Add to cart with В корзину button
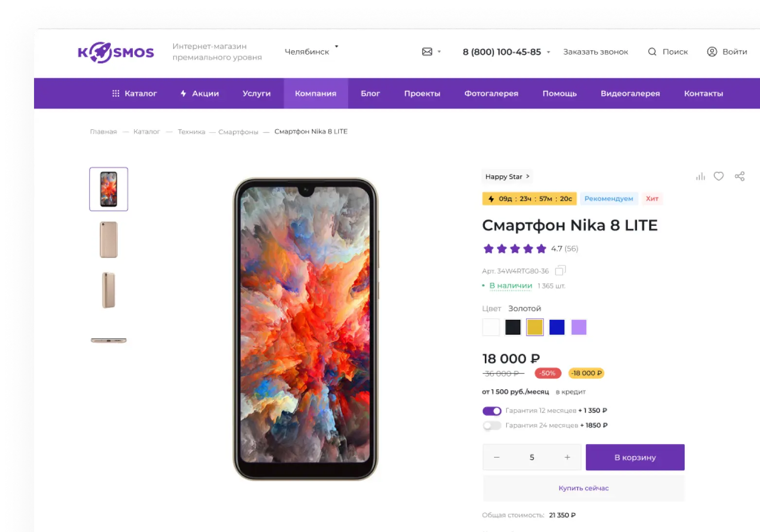This screenshot has width=760, height=532. [635, 457]
